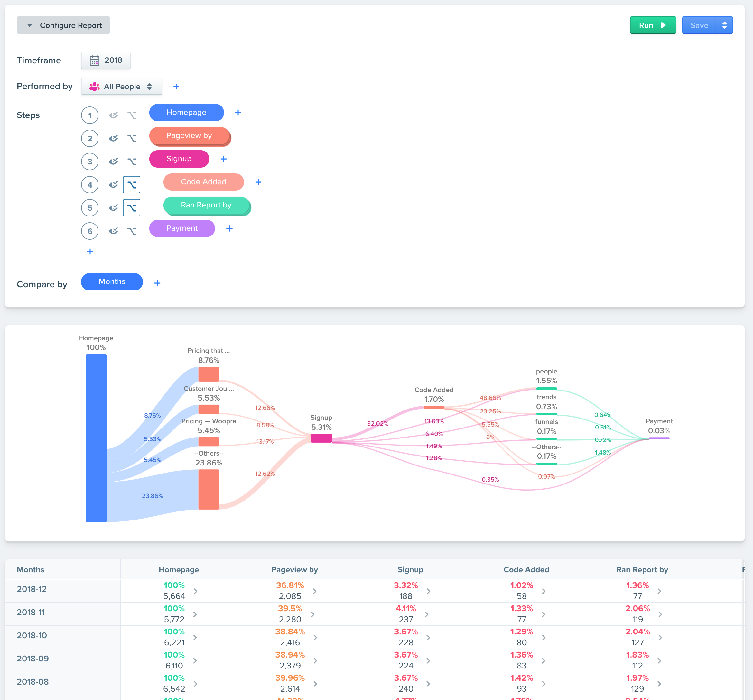The height and width of the screenshot is (700, 753).
Task: Click the calendar icon in Timeframe
Action: click(94, 60)
